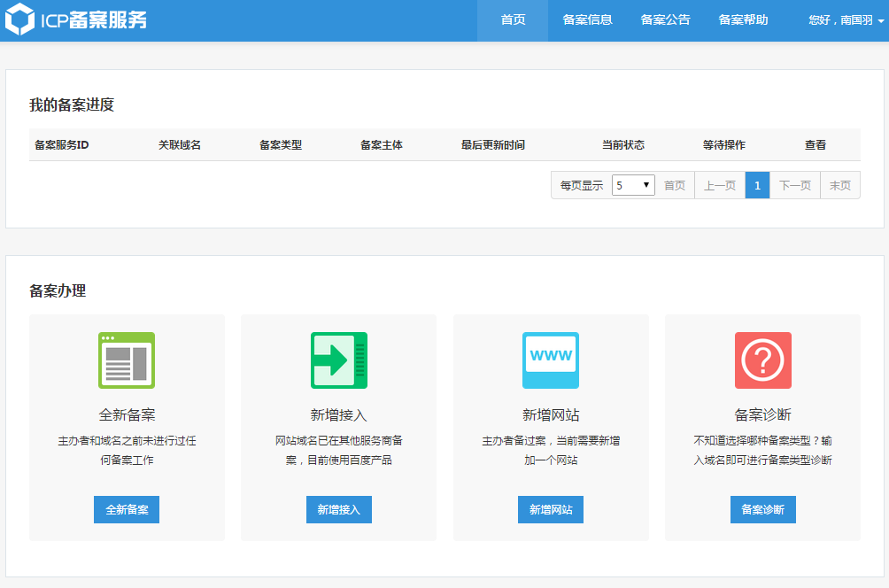The height and width of the screenshot is (588, 889).
Task: Click the blue WWW 新增网站 icon
Action: [551, 360]
